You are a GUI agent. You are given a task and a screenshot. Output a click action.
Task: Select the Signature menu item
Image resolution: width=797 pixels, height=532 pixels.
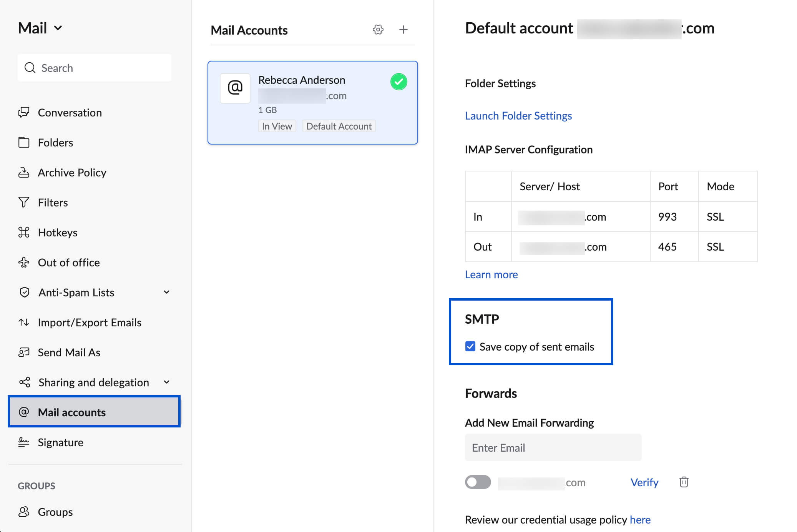coord(59,442)
